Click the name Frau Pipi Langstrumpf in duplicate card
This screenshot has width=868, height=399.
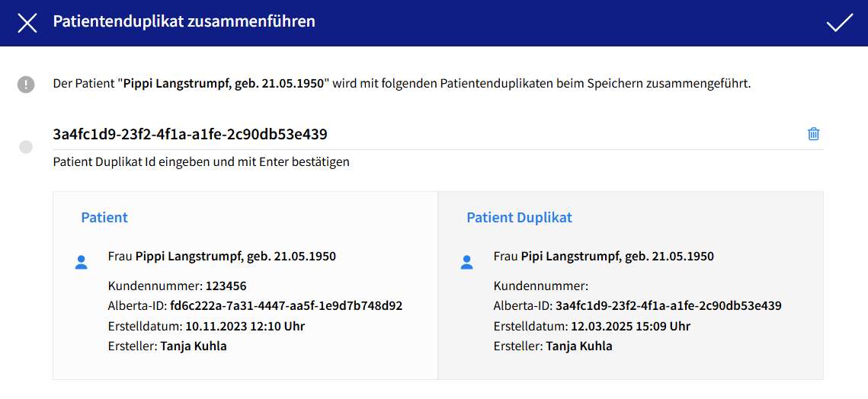(x=604, y=257)
